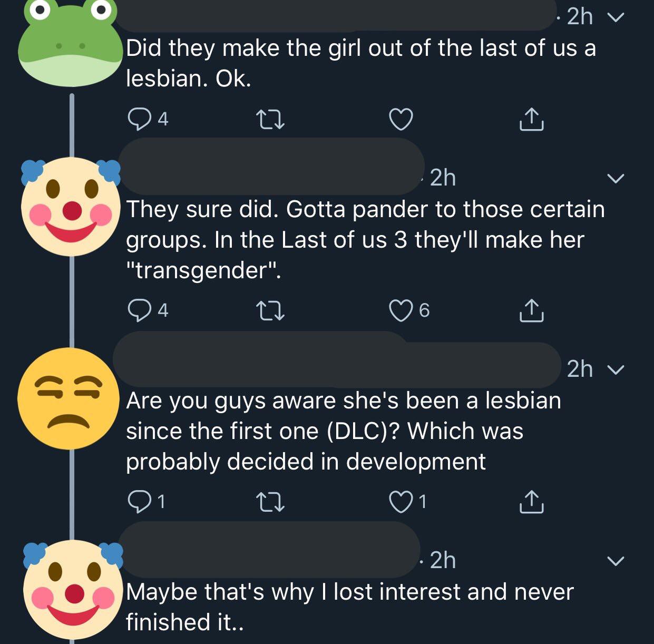
Task: Open the top tweet's options chevron
Action: tap(616, 17)
